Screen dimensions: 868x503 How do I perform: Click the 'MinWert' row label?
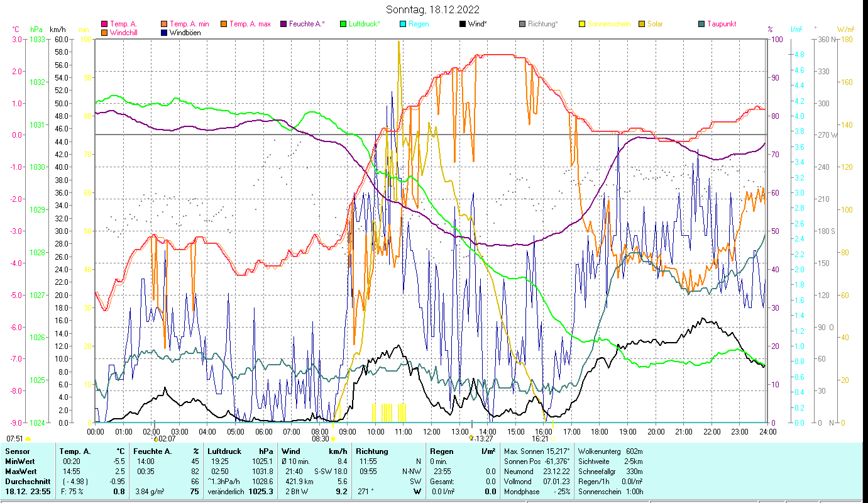point(20,461)
